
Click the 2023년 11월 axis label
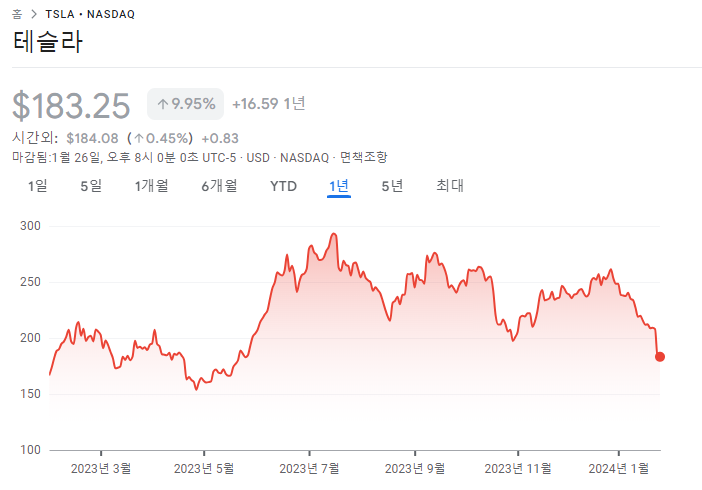(518, 469)
